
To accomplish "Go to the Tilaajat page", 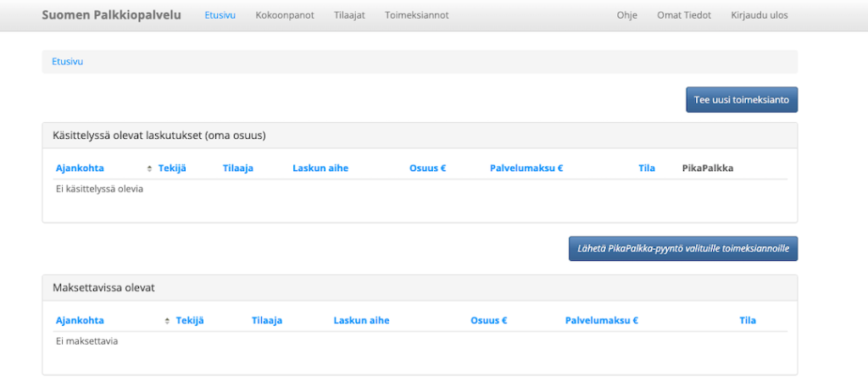I will point(349,15).
